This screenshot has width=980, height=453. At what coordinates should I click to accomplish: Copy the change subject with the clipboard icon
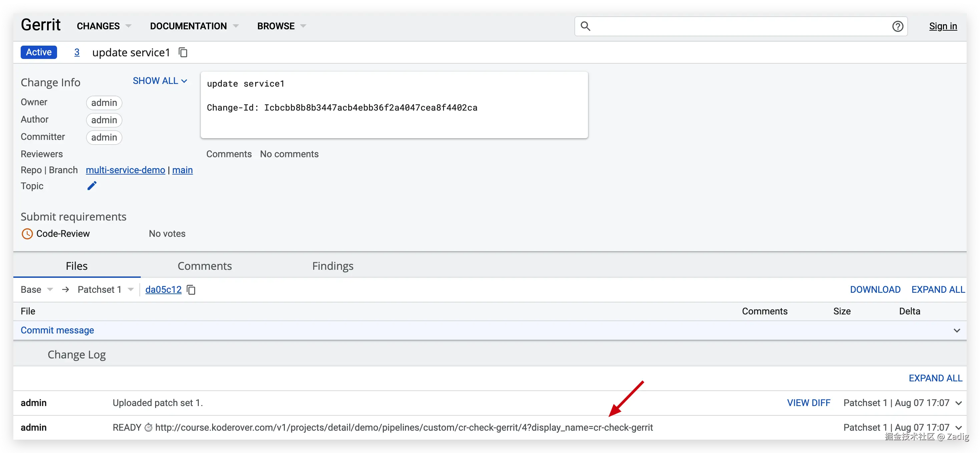click(x=183, y=52)
